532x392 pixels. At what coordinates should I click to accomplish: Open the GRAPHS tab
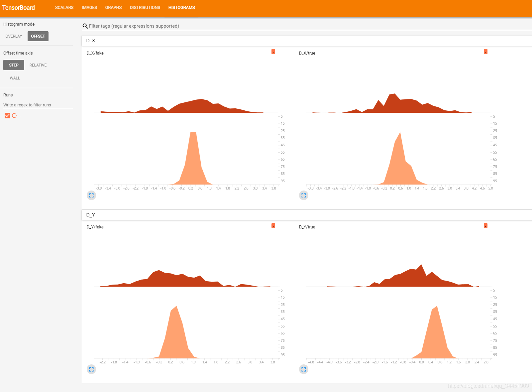point(113,8)
